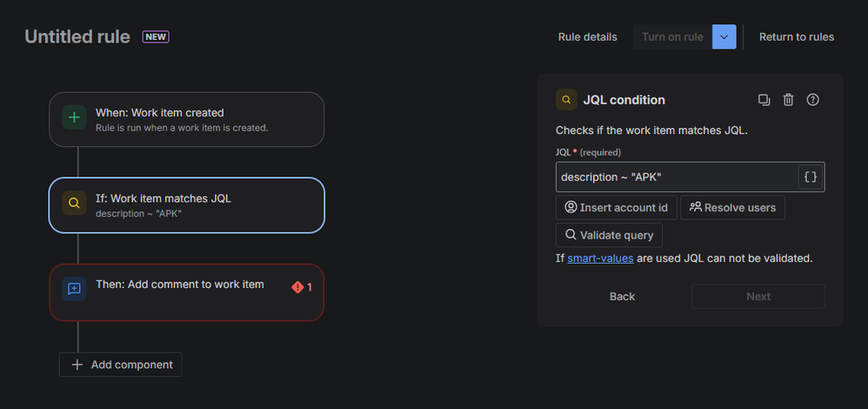This screenshot has height=409, width=868.
Task: Click the JQL (required) label
Action: [x=589, y=151]
